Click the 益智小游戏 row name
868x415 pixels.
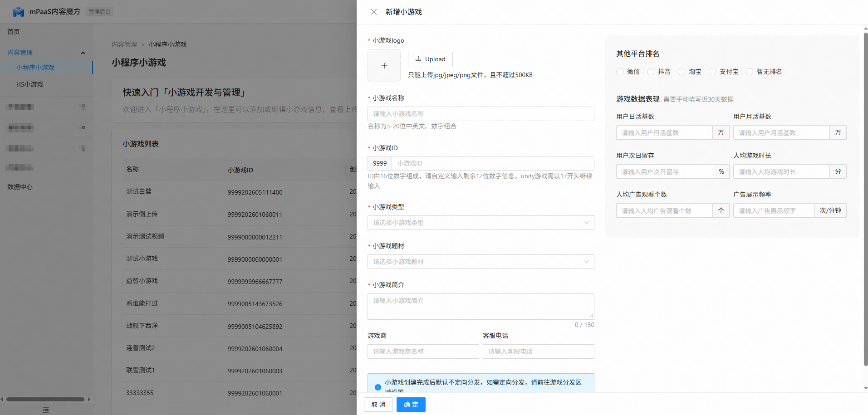pos(142,281)
